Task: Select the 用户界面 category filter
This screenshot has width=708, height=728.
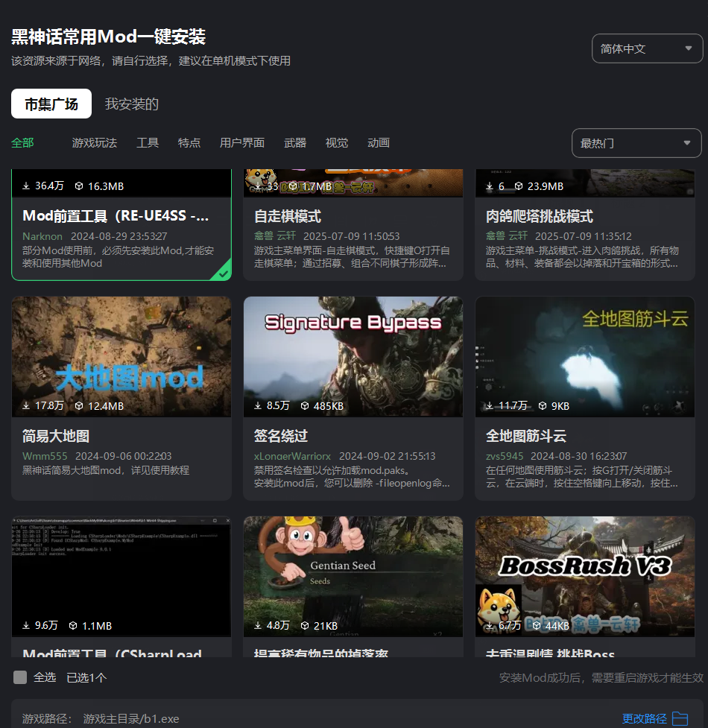Action: click(x=242, y=143)
